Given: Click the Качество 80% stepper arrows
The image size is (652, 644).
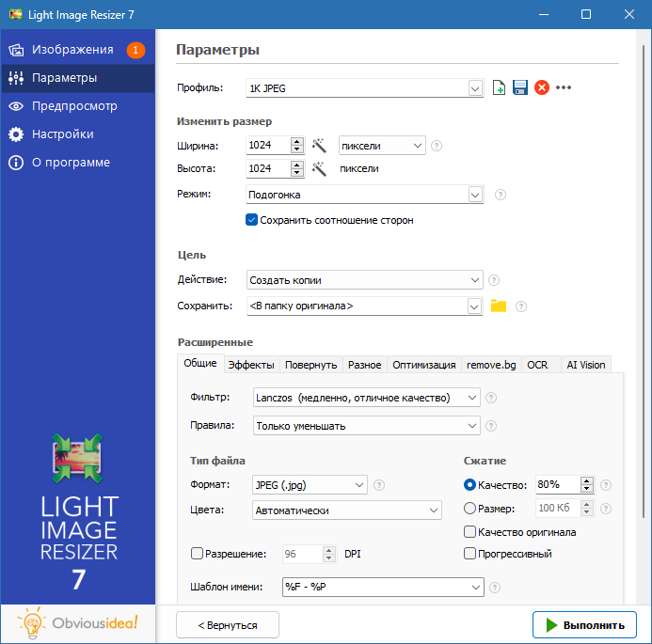Looking at the screenshot, I should (587, 484).
